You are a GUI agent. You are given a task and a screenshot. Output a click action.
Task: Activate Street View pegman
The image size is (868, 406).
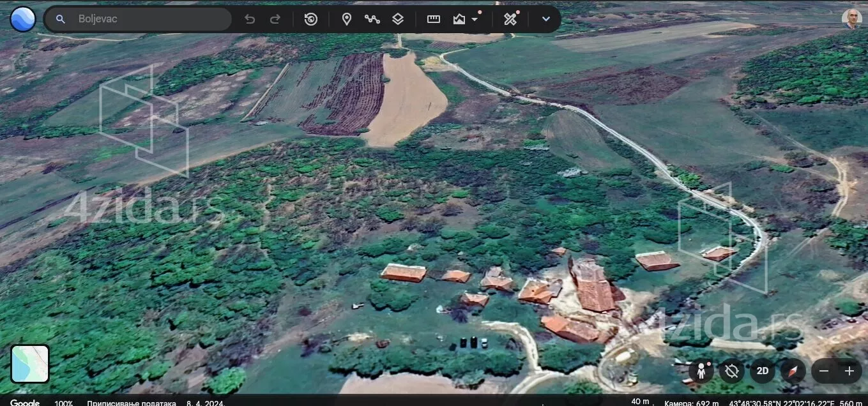(701, 371)
